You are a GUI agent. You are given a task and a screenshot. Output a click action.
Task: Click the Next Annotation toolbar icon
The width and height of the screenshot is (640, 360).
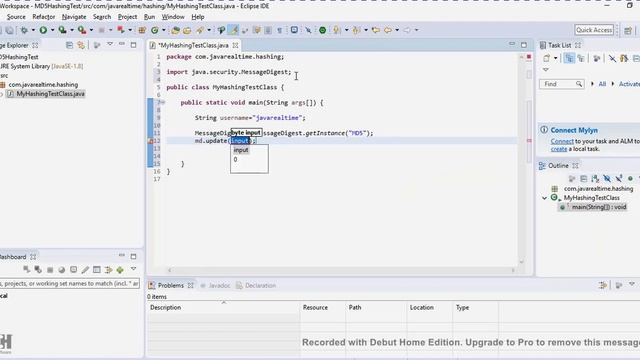tap(336, 30)
